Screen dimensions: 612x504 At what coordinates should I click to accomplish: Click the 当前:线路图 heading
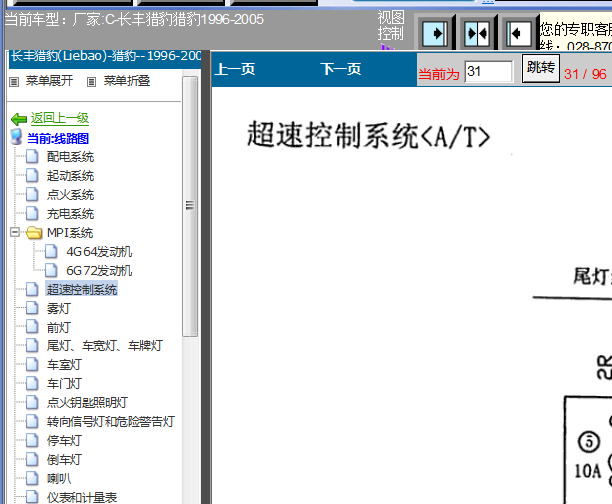[58, 139]
